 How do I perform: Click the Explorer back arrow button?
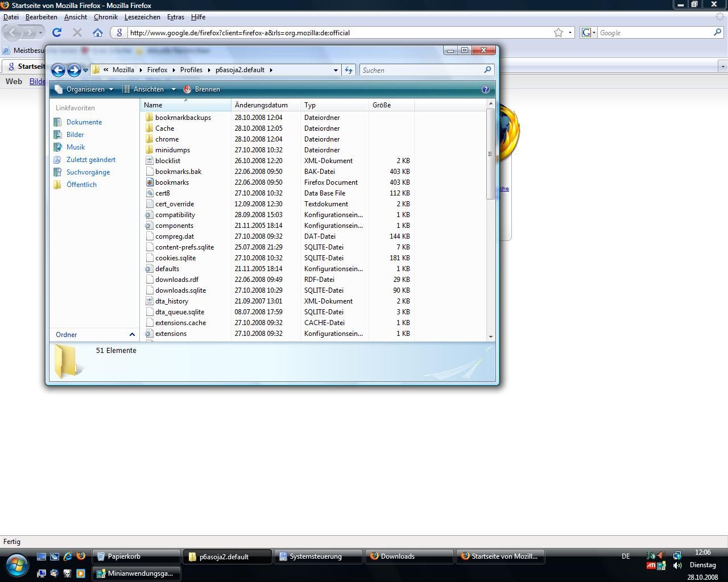[58, 70]
